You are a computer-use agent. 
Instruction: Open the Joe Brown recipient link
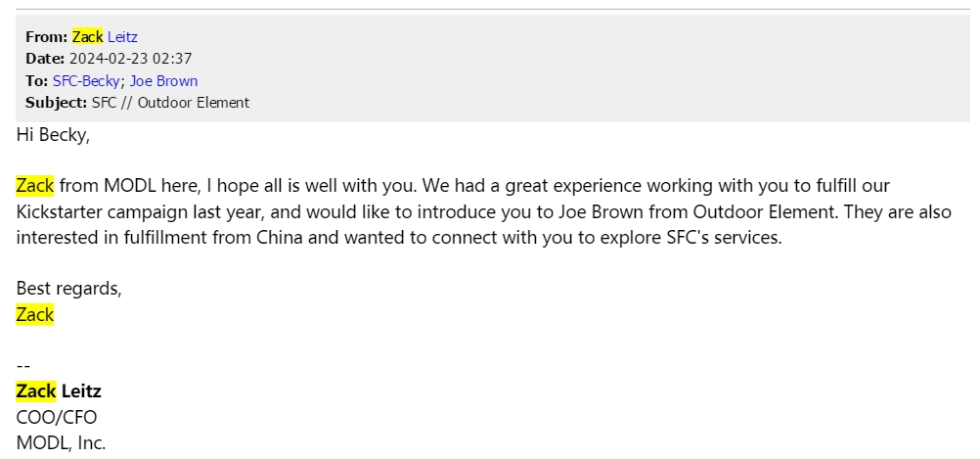point(163,80)
